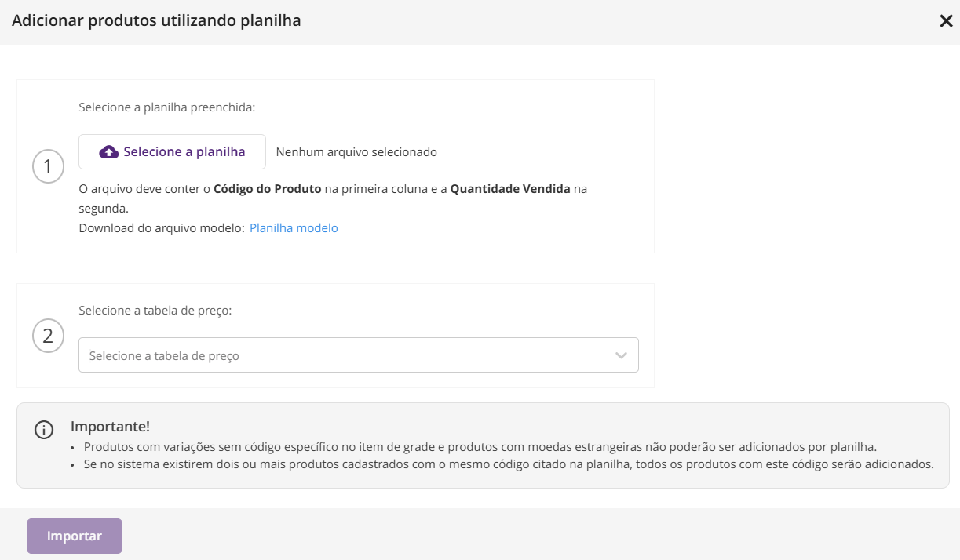Click the Nenhum arquivo selecionado text

point(356,152)
